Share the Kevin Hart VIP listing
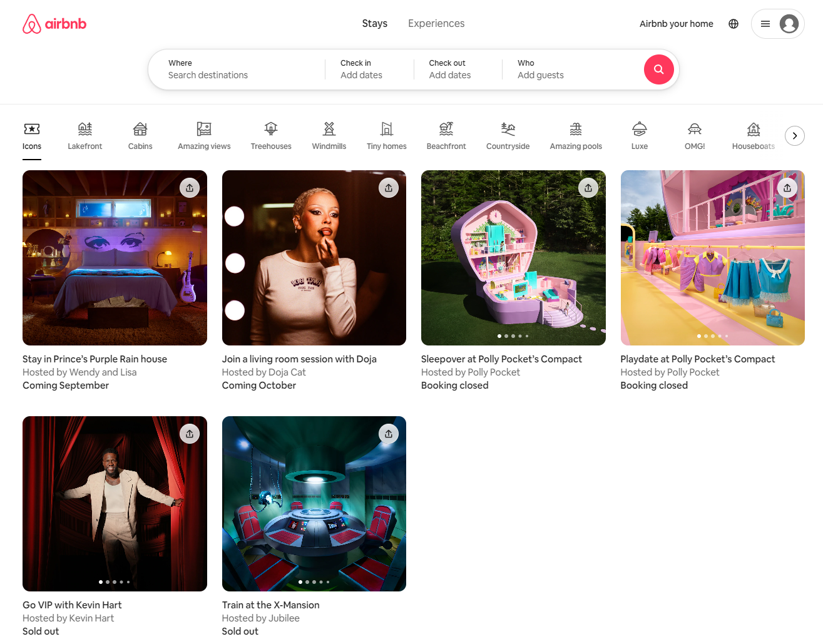The width and height of the screenshot is (823, 644). tap(190, 434)
